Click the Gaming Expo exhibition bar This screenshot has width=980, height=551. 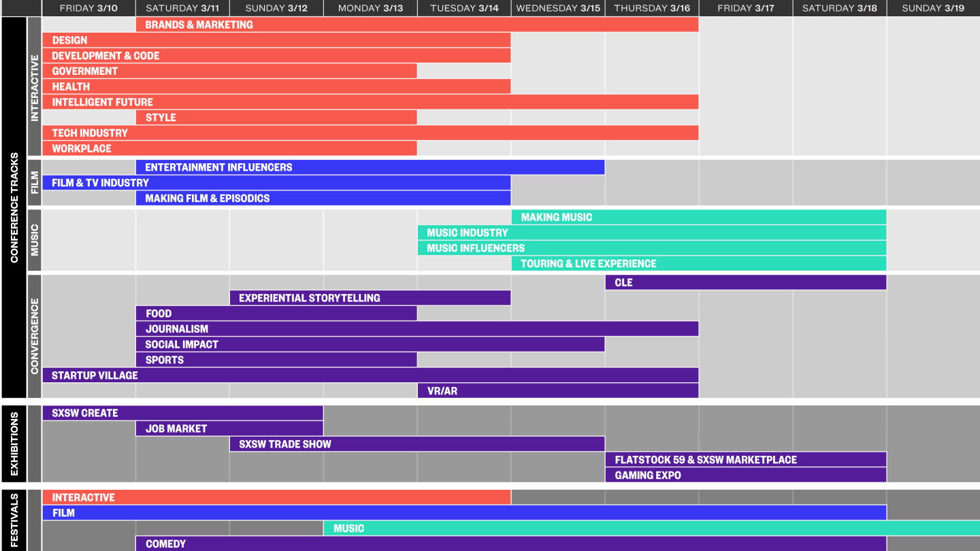tap(746, 475)
